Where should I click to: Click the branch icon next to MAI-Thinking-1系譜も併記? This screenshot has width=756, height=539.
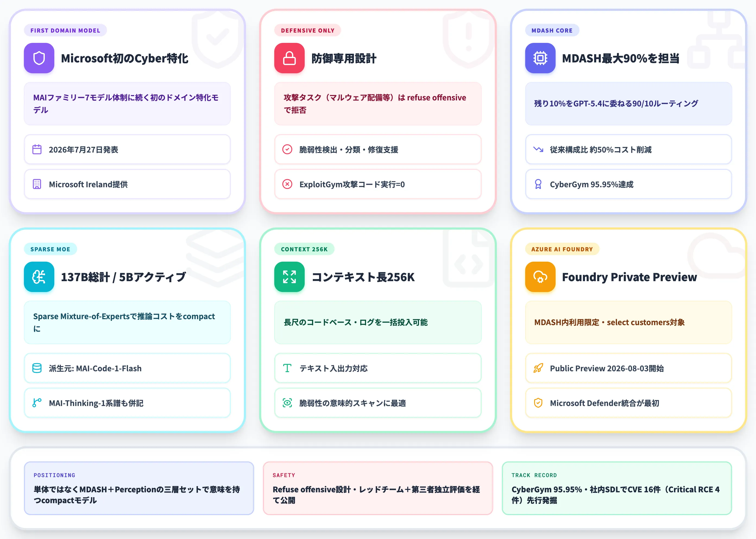click(x=37, y=403)
